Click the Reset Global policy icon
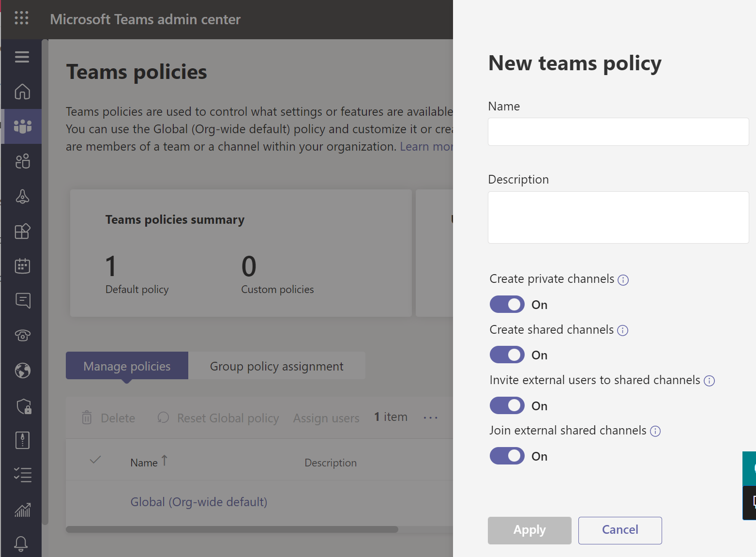This screenshot has height=557, width=756. tap(164, 418)
